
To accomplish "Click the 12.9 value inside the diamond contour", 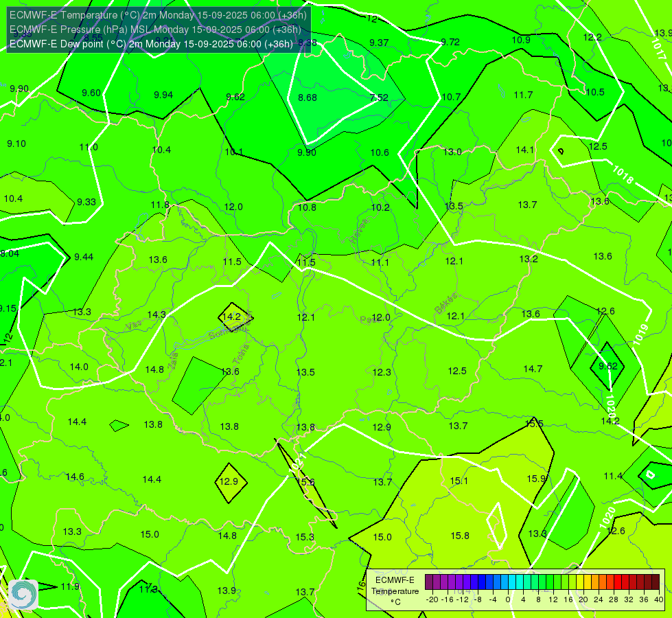I will click(x=229, y=481).
